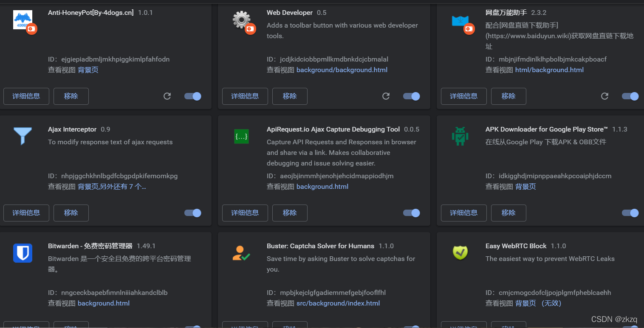This screenshot has height=328, width=644.
Task: Reload the 网盘万能助手 extension
Action: click(x=605, y=96)
